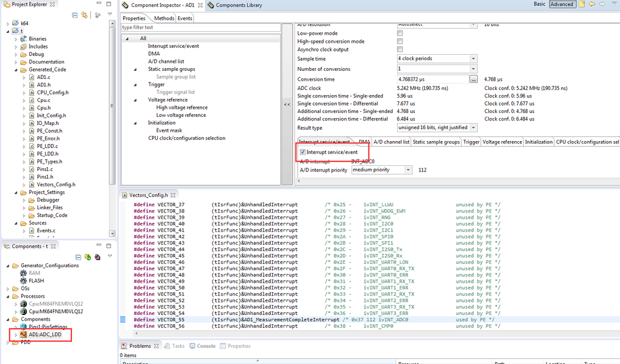Select 'Event mask' in filter tree

[169, 130]
